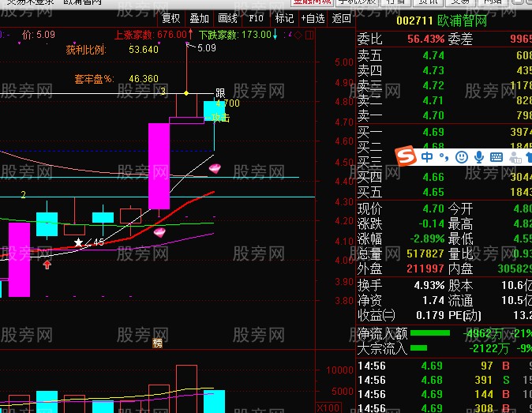Click the 买四 4.66 order row
Screen dimensions: 532x413
(x=444, y=177)
